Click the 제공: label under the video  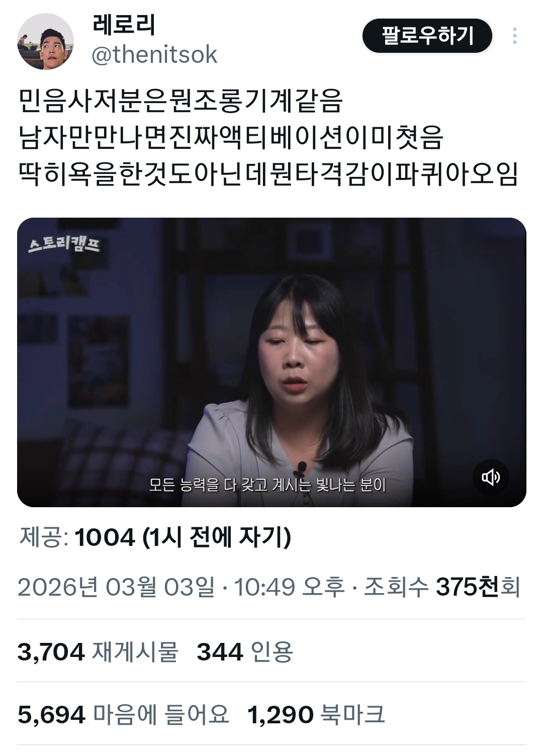coord(44,537)
